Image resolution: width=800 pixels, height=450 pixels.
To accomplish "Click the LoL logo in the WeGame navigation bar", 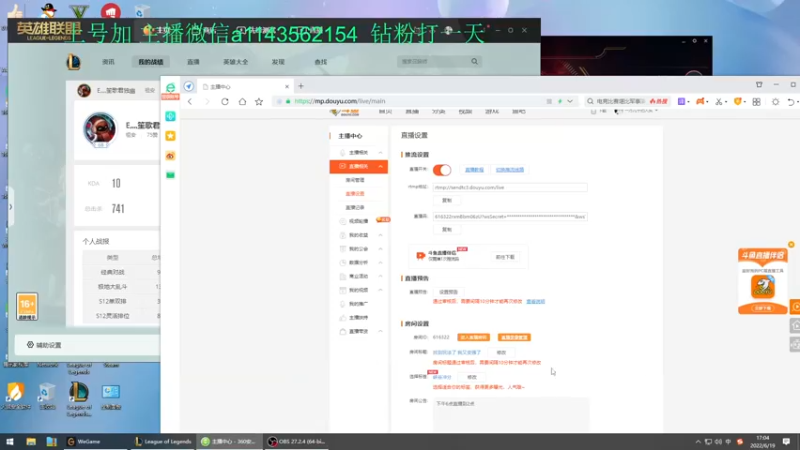I will click(73, 62).
